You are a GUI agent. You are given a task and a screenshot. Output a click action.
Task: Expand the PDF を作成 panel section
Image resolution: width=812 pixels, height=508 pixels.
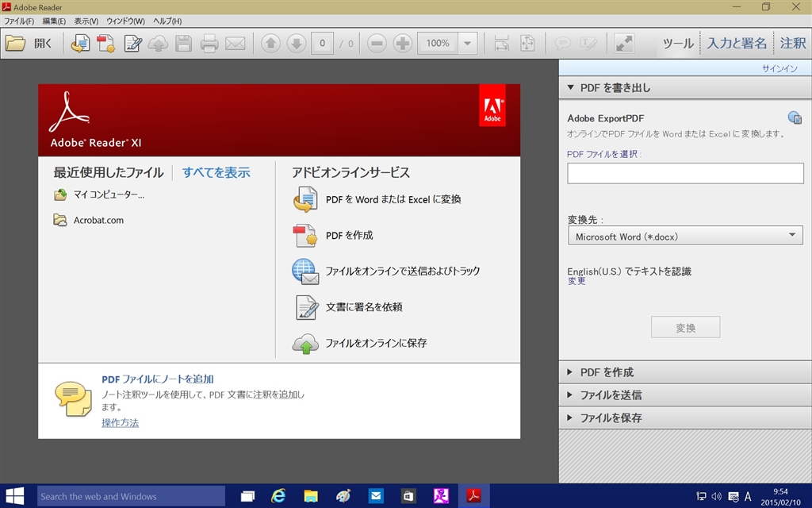606,371
